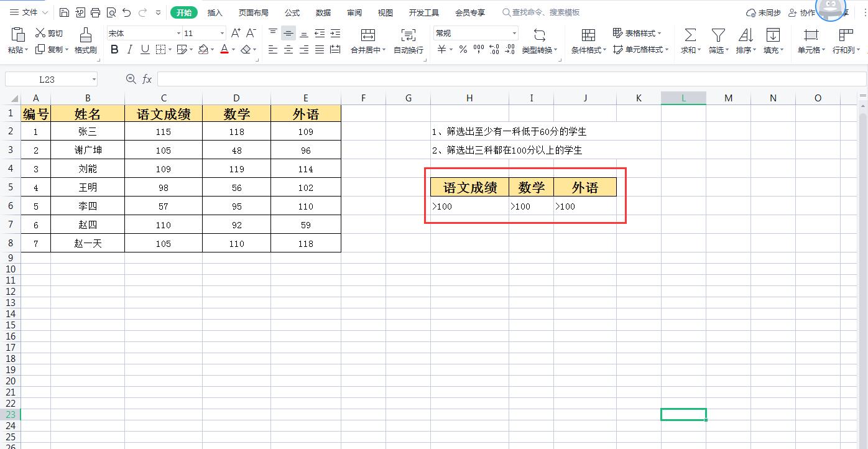Viewport: 868px width, 449px height.
Task: Switch to the 插入 tab
Action: pyautogui.click(x=215, y=12)
